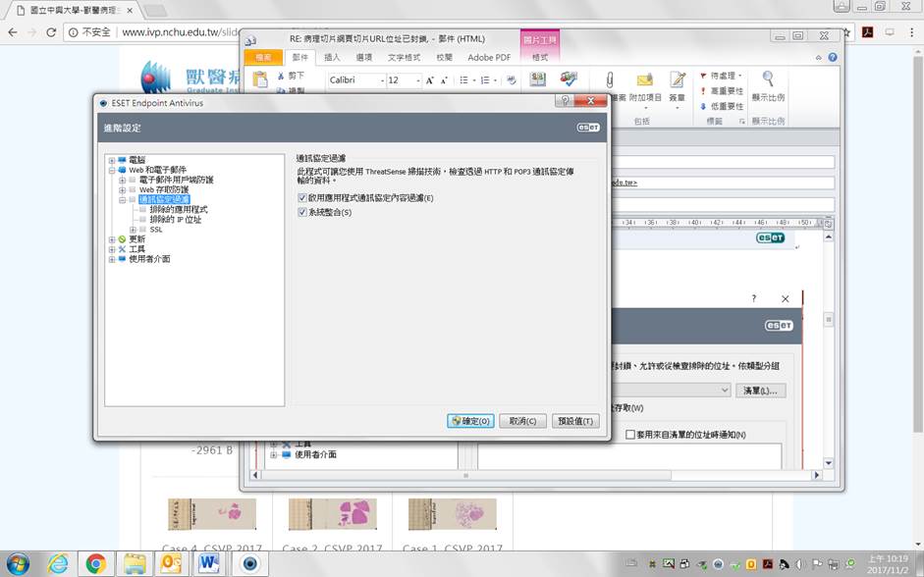
Task: Click the check names icon in ribbon
Action: point(569,79)
